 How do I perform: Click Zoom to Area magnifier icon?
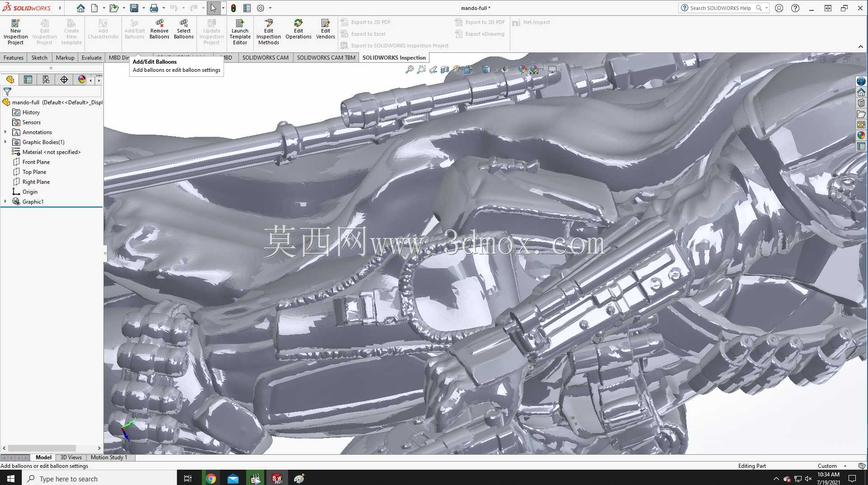pyautogui.click(x=421, y=70)
